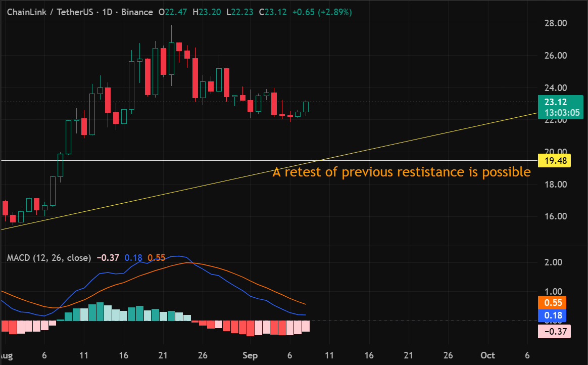This screenshot has height=365, width=588.
Task: Click Sep on the time axis
Action: tap(250, 355)
